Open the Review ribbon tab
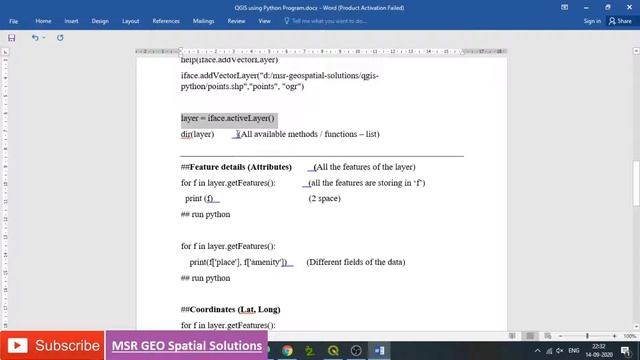 click(236, 21)
